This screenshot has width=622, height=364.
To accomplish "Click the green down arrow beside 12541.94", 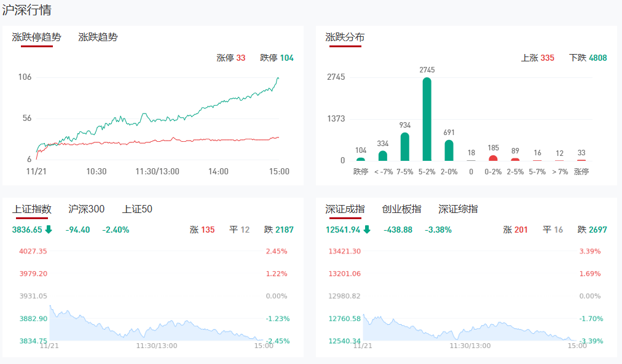I will click(x=367, y=230).
